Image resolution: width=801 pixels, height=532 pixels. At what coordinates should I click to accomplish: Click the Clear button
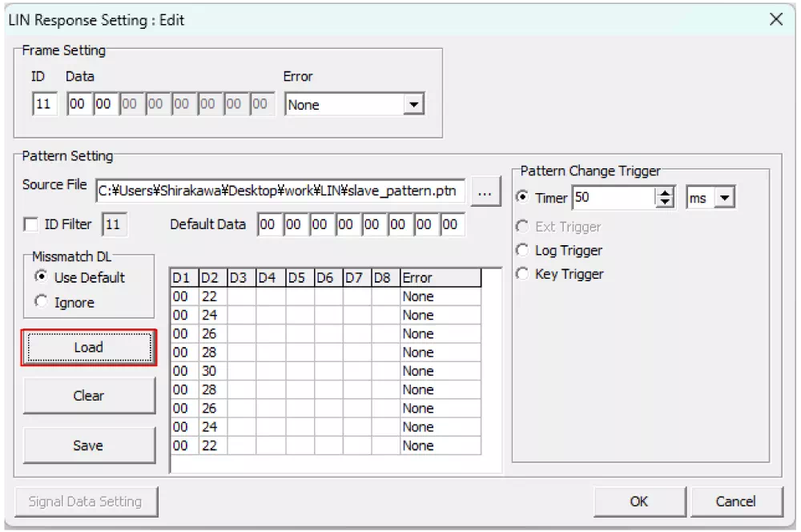(88, 395)
